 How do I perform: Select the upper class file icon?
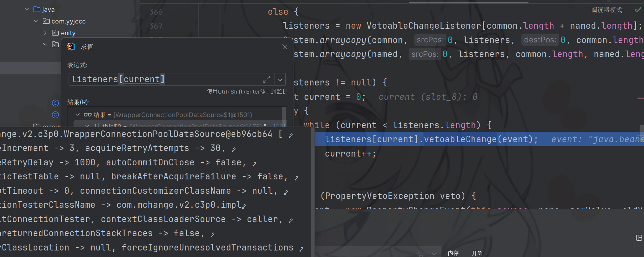point(55,103)
